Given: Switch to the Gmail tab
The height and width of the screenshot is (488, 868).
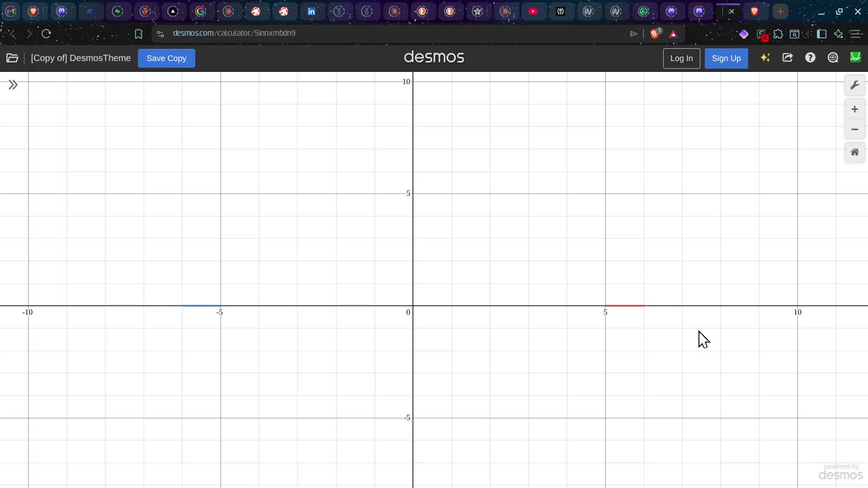Looking at the screenshot, I should click(11, 11).
